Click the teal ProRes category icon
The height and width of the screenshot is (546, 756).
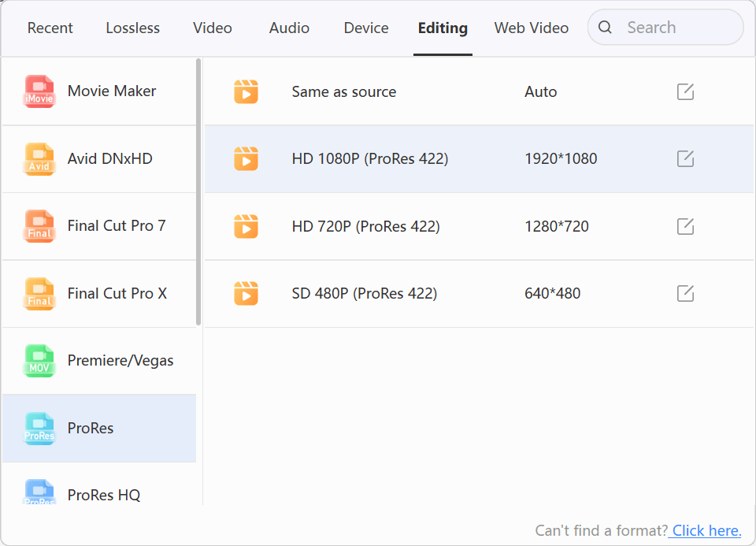click(x=39, y=428)
